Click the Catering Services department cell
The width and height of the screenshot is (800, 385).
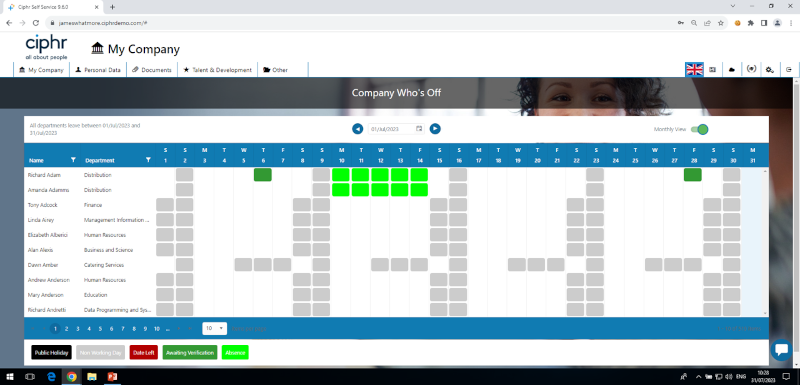[x=104, y=265]
